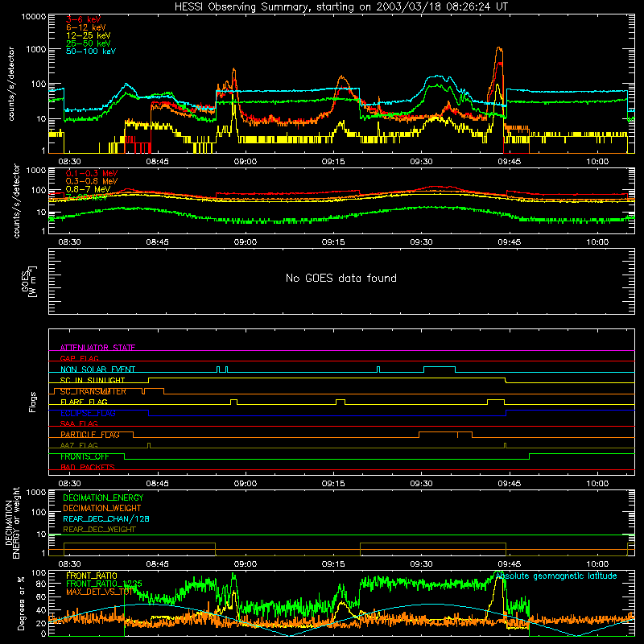The height and width of the screenshot is (644, 644).
Task: Click the DECIMATION_ENERGY legend label
Action: click(x=103, y=497)
